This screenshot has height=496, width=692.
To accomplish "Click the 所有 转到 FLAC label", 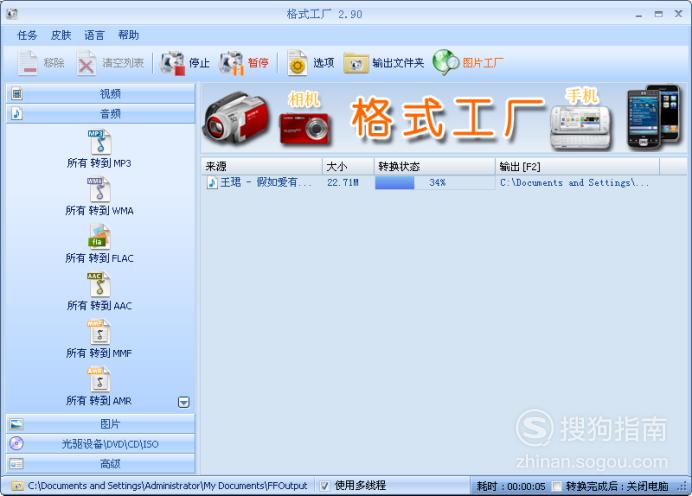I will tap(99, 258).
